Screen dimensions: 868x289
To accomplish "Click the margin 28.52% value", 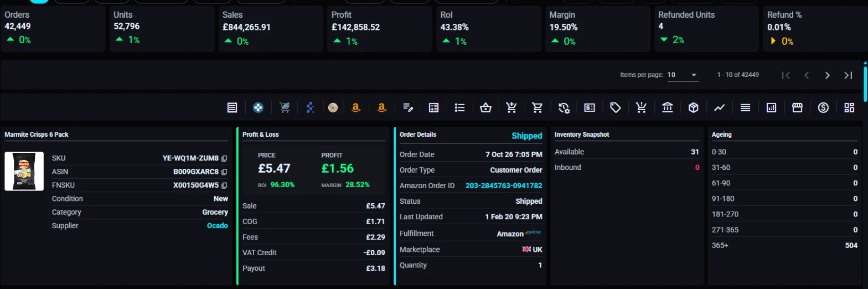I will [x=358, y=184].
